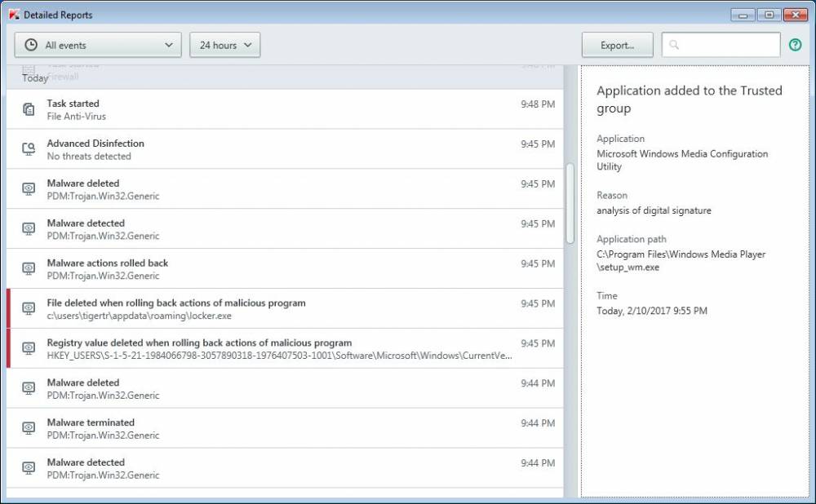Click the File Anti-Virus task started icon
816x504 pixels.
click(29, 109)
